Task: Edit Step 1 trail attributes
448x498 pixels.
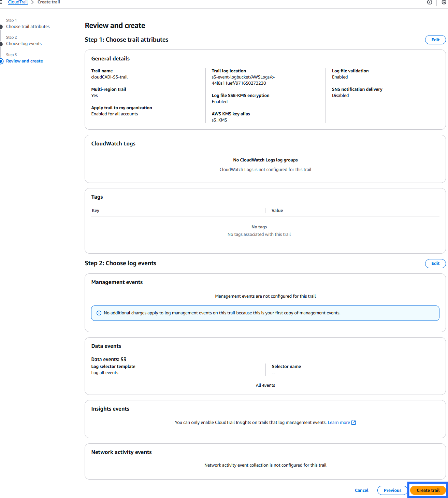Action: point(435,40)
